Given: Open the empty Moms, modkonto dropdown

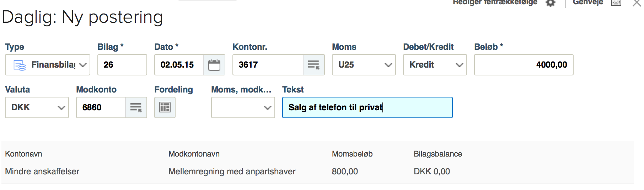Looking at the screenshot, I should (267, 108).
